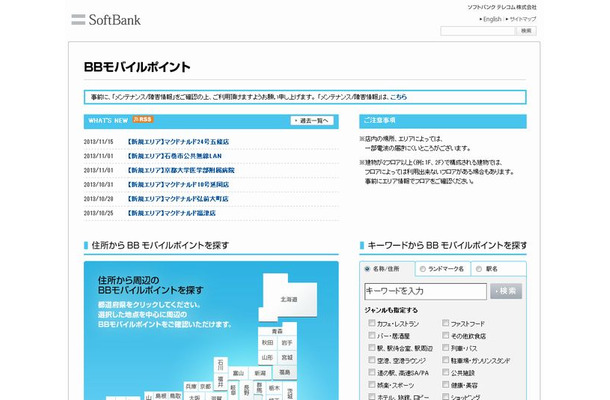Check the 健康・美容 genre box

[x=445, y=385]
